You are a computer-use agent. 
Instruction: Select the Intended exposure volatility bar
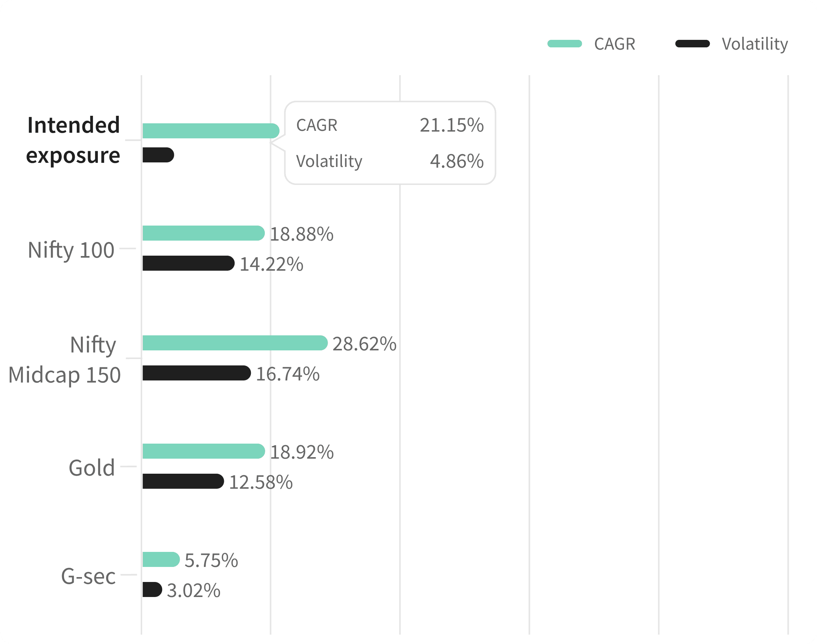coord(158,155)
